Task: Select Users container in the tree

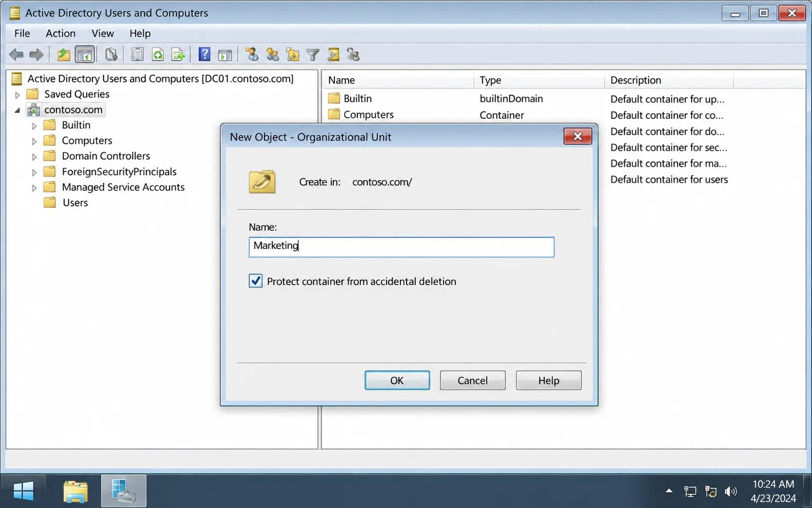Action: point(75,203)
